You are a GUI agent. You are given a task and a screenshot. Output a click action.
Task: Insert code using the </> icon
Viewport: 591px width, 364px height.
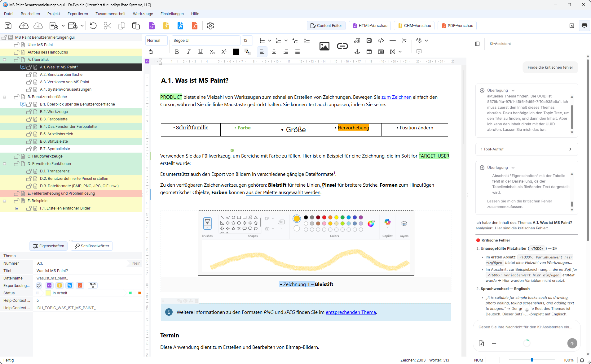[381, 41]
